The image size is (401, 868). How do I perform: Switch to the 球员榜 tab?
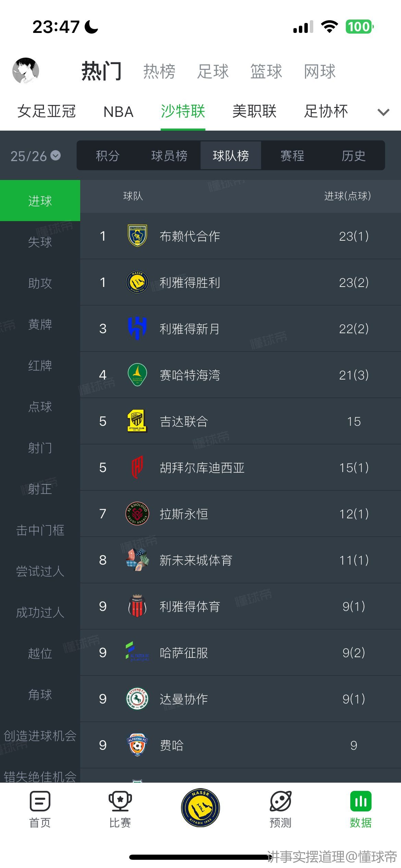[169, 156]
